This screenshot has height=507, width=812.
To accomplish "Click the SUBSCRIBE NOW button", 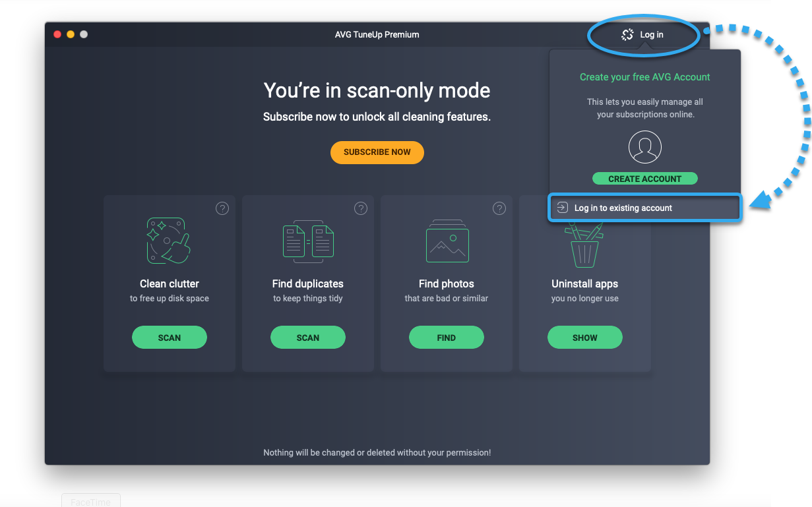I will click(x=377, y=152).
